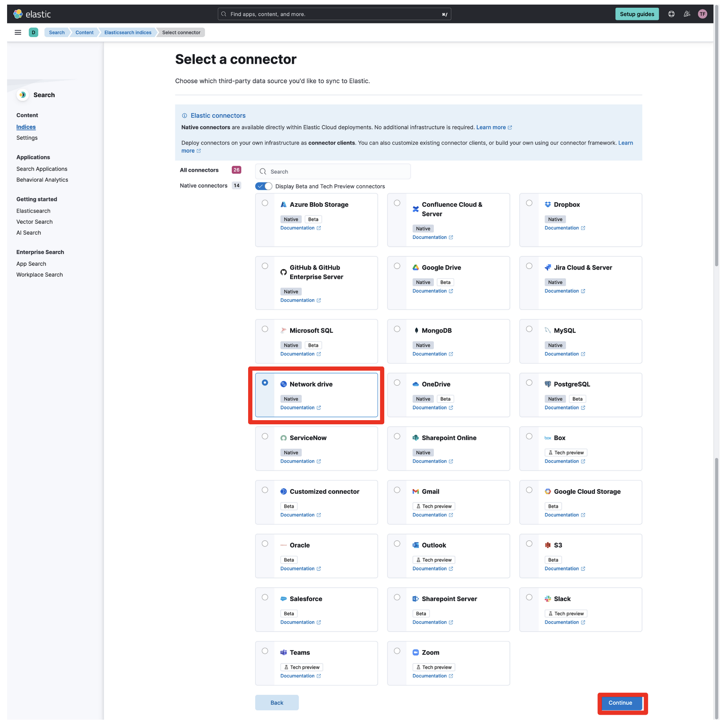The height and width of the screenshot is (728, 726).
Task: Click the Google Cloud Storage icon
Action: coord(548,491)
